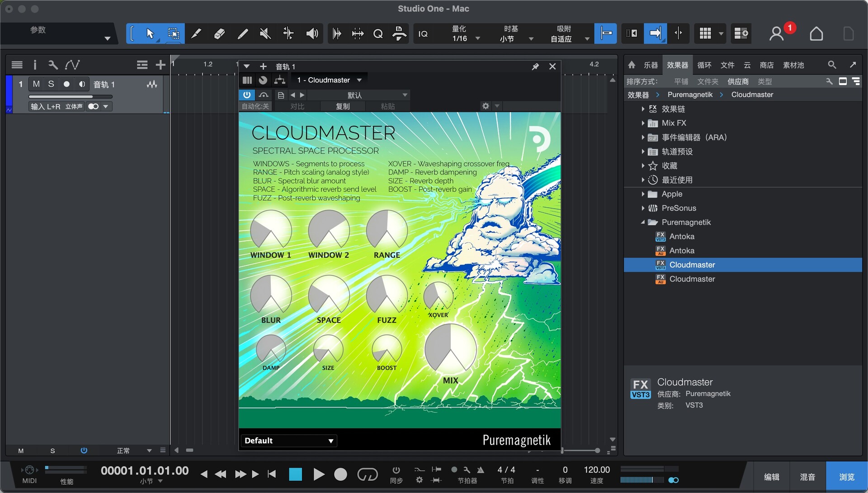Open the Cloudmaster Default preset dropdown
868x493 pixels.
click(x=289, y=441)
